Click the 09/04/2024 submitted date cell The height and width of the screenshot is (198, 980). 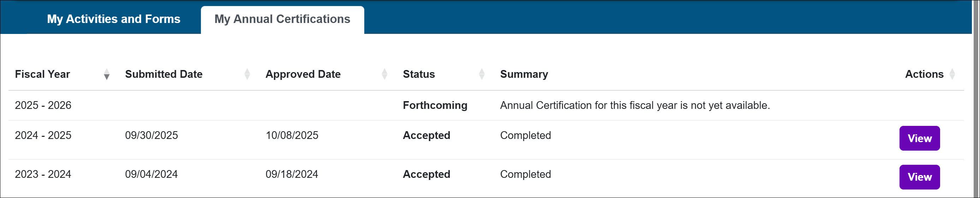coord(151,174)
